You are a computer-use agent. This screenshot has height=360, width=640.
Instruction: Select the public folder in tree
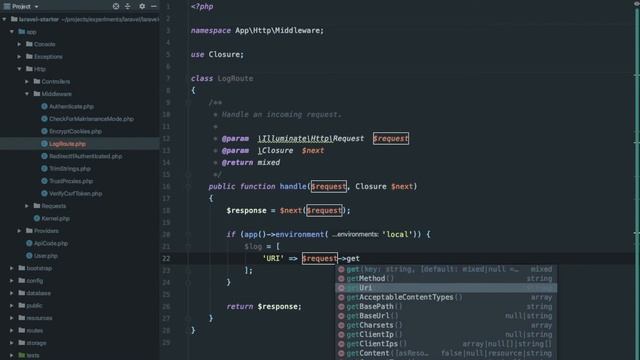pyautogui.click(x=34, y=305)
